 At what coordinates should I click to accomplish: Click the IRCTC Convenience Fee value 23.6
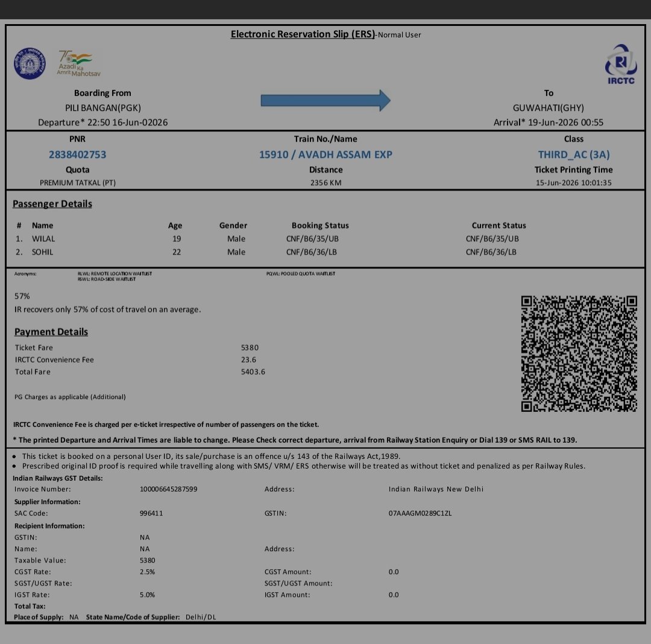pos(248,359)
